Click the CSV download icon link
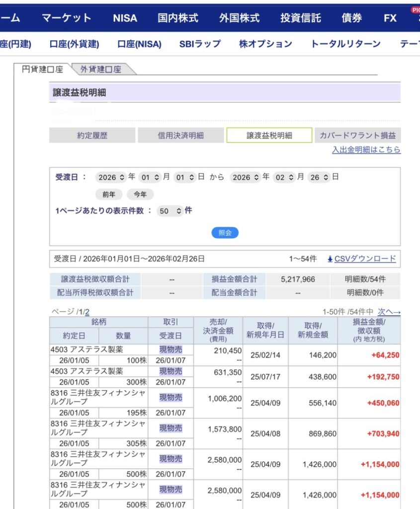 coord(361,258)
